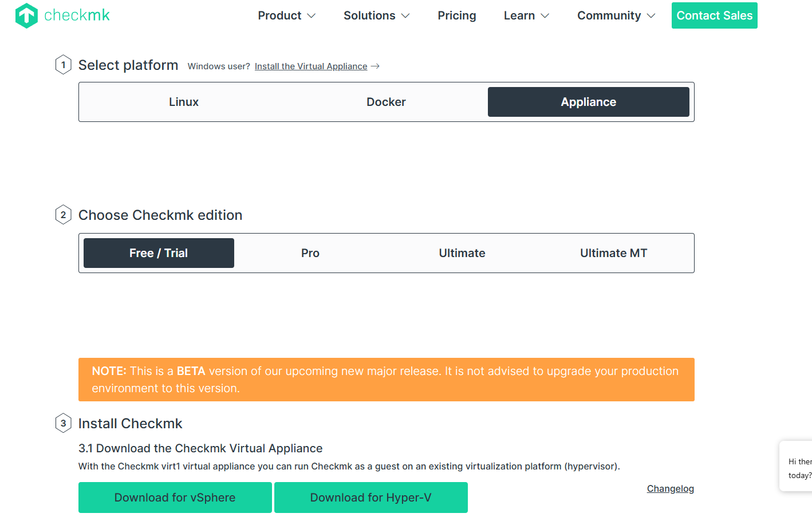Choose the Pro edition
Image resolution: width=812 pixels, height=525 pixels.
[x=310, y=253]
